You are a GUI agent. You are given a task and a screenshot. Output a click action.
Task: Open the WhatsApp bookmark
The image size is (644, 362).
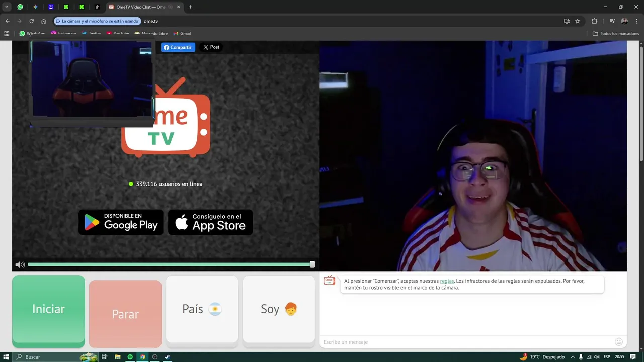[x=32, y=33]
